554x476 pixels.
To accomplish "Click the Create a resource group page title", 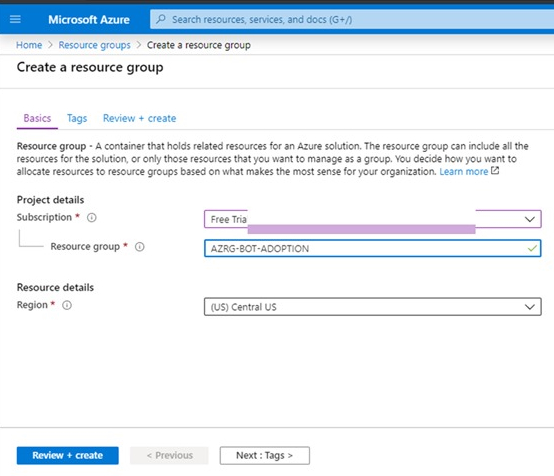I will [90, 67].
